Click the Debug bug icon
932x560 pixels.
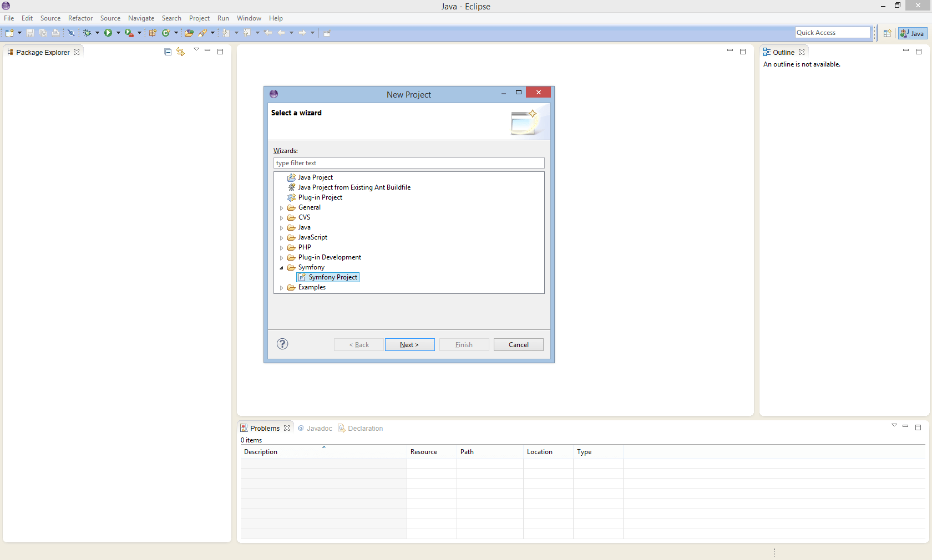coord(87,33)
